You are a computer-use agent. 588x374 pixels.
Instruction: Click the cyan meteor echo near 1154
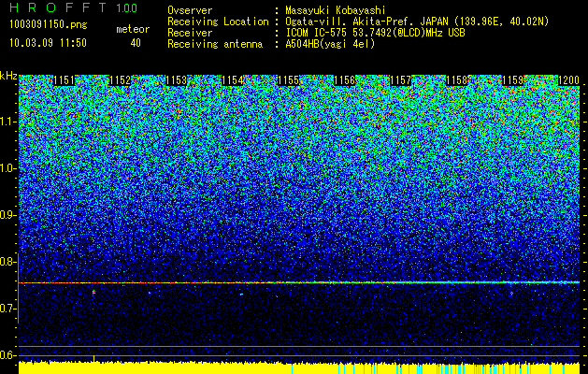coord(241,295)
